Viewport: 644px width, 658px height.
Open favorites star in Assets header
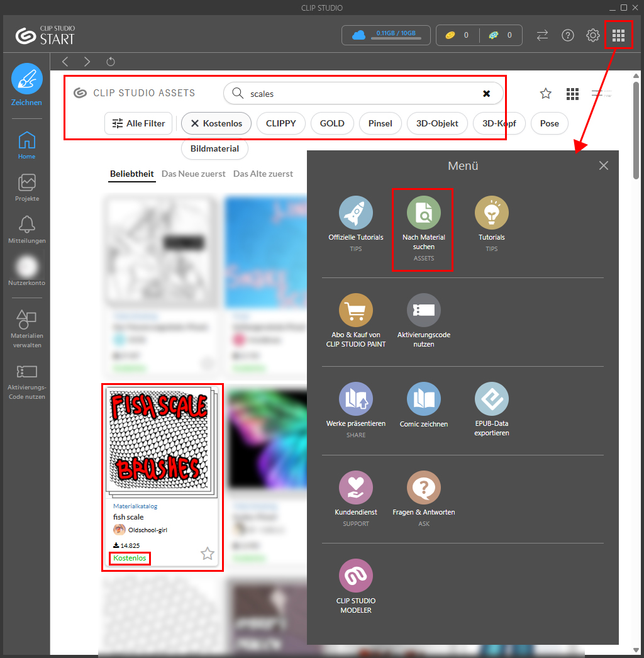(x=545, y=93)
